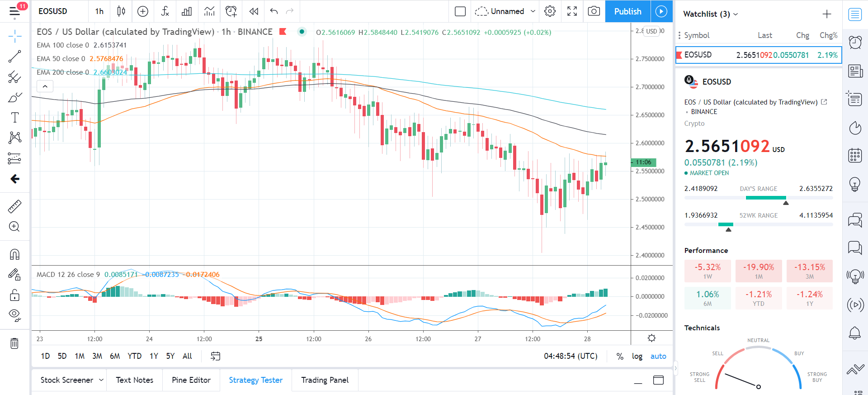Enter fullscreen mode

coord(572,11)
